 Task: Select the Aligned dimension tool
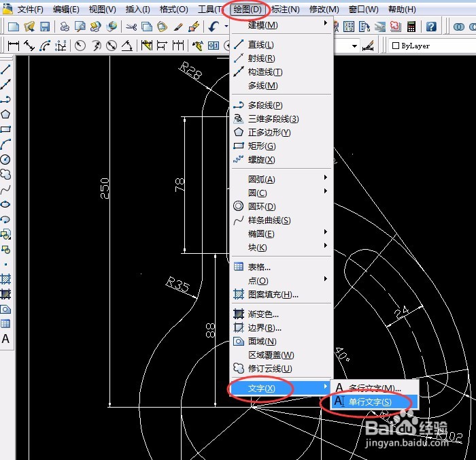coord(29,46)
